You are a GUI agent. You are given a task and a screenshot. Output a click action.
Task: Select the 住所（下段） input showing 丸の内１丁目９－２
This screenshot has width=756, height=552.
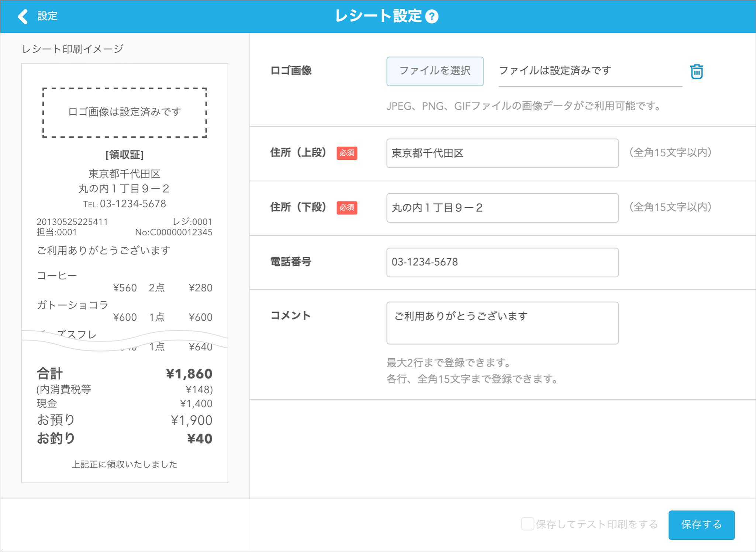(502, 208)
